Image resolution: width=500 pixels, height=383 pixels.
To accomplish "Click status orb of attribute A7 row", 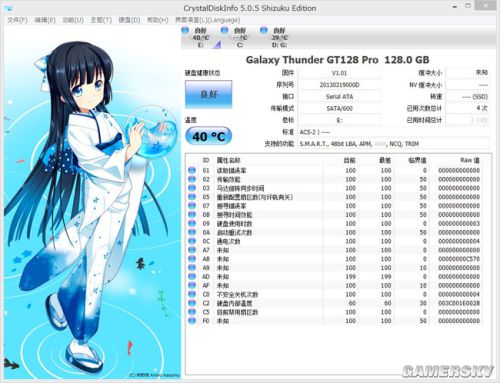I will coord(192,250).
